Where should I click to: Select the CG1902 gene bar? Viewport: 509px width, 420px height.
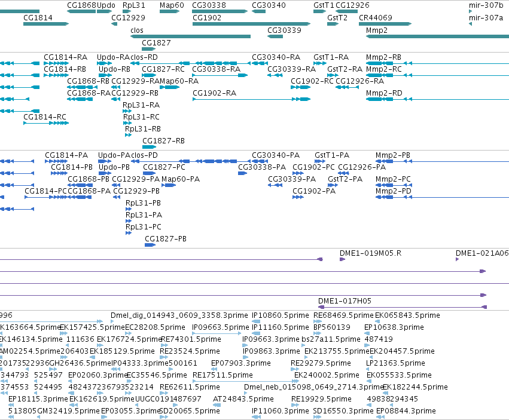pyautogui.click(x=252, y=24)
